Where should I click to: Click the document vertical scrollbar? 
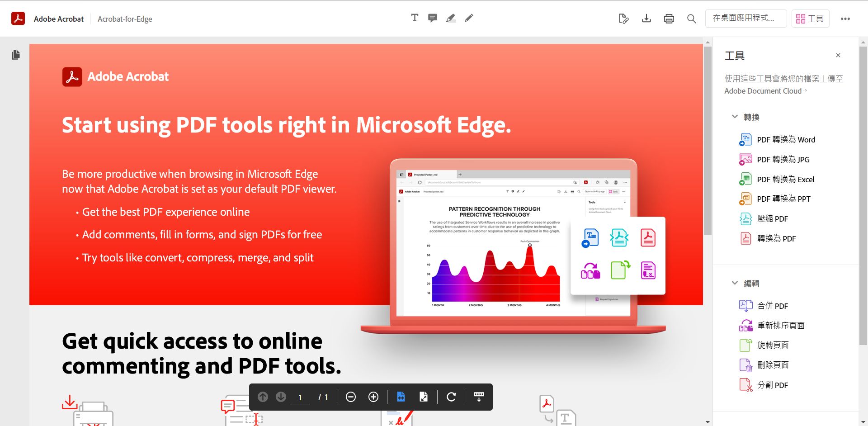(708, 140)
